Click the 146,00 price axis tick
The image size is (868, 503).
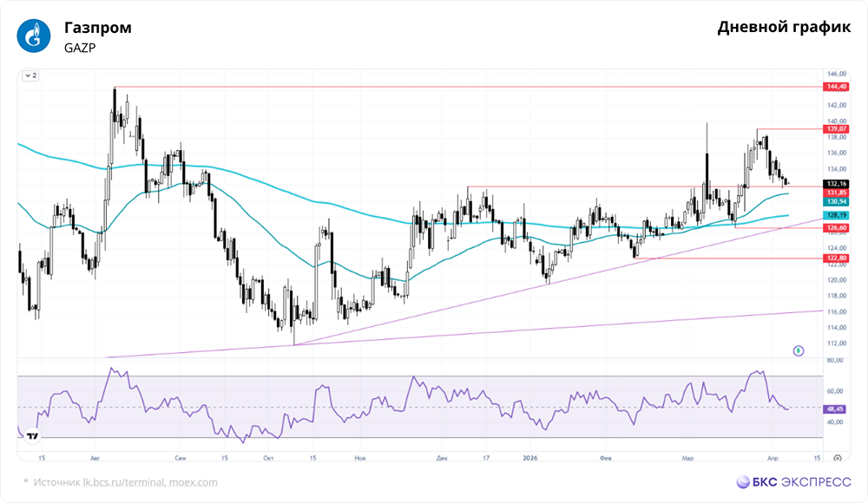click(837, 74)
